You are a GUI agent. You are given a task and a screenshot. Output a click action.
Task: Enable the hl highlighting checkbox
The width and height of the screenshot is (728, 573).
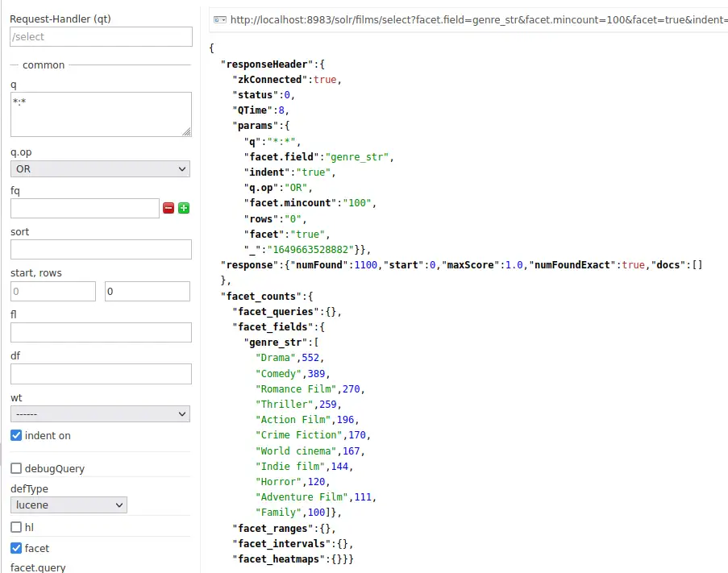click(x=16, y=527)
